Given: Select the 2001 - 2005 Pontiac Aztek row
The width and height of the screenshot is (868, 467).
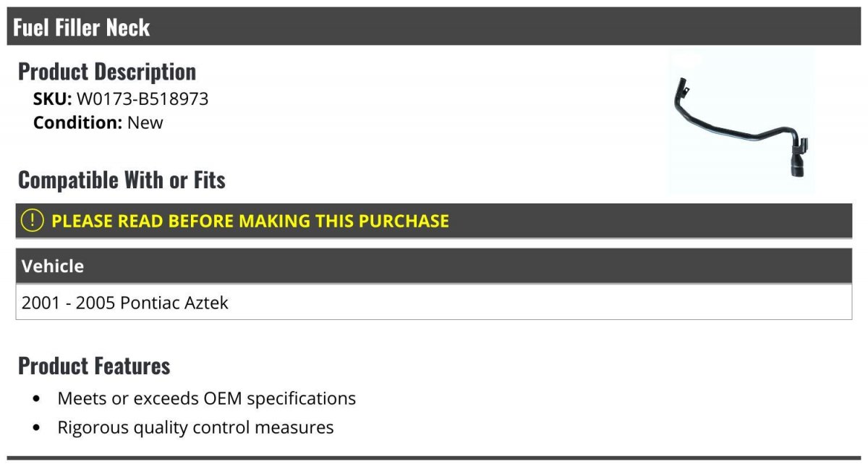Looking at the screenshot, I should tap(434, 302).
